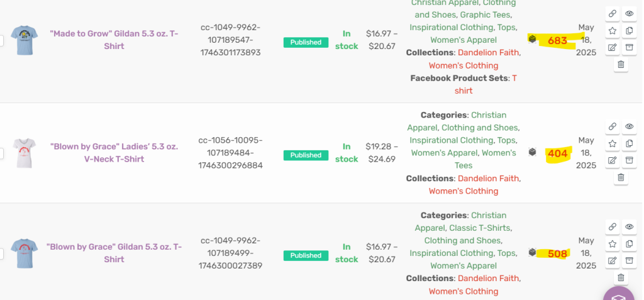Image resolution: width=644 pixels, height=300 pixels.
Task: Edit the Ladies' V-Neck "Blown by Grace" product
Action: (613, 160)
